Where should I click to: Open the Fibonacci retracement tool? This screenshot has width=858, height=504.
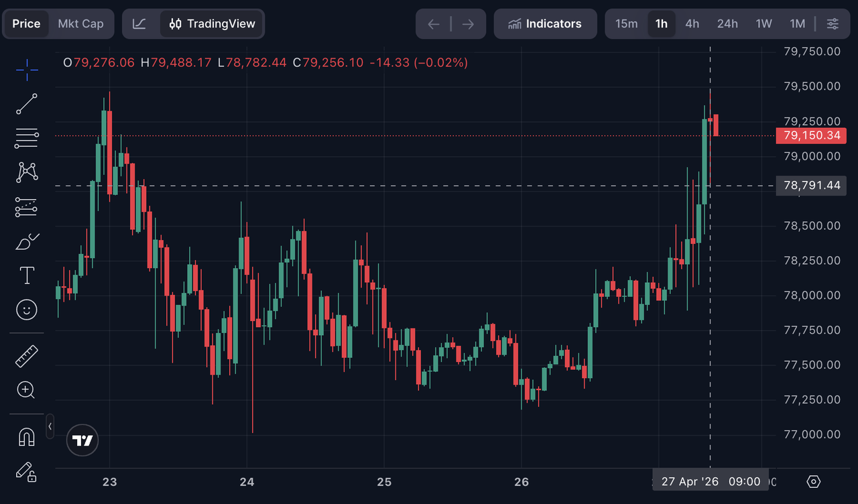click(27, 138)
